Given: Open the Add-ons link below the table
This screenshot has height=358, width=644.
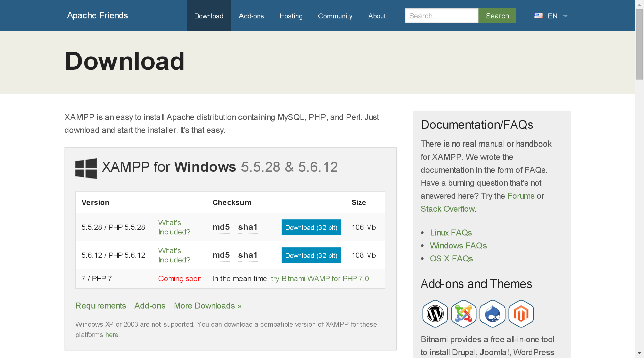Looking at the screenshot, I should 150,306.
